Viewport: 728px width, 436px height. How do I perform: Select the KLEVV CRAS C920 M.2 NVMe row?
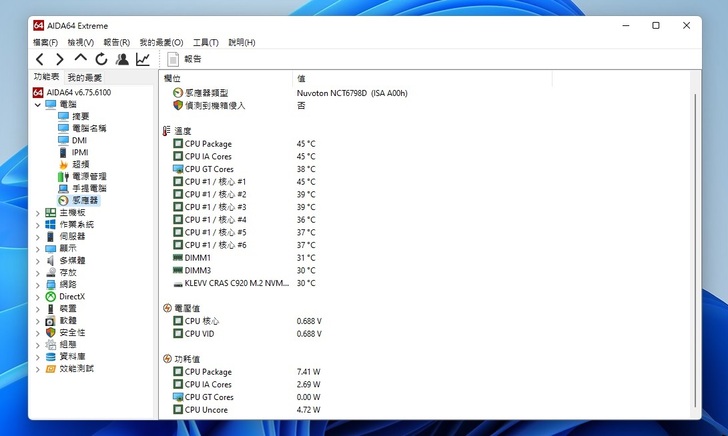click(x=236, y=283)
